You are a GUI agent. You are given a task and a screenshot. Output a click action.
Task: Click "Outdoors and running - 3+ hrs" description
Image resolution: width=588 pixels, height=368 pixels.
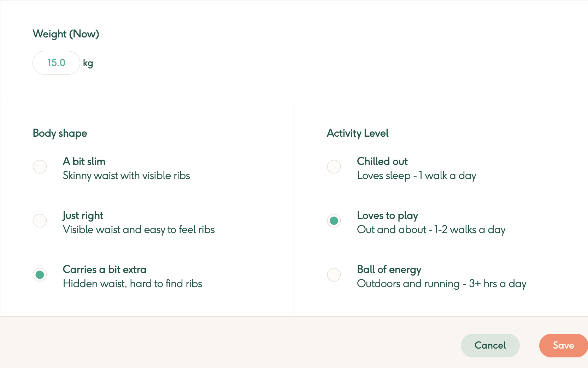pyautogui.click(x=442, y=284)
